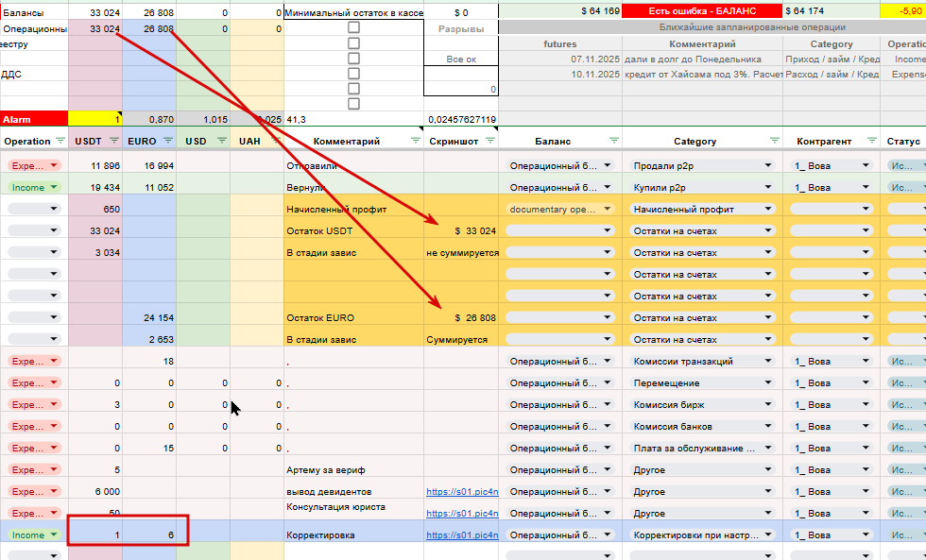Open the Скриншот column filter icon

(490, 141)
